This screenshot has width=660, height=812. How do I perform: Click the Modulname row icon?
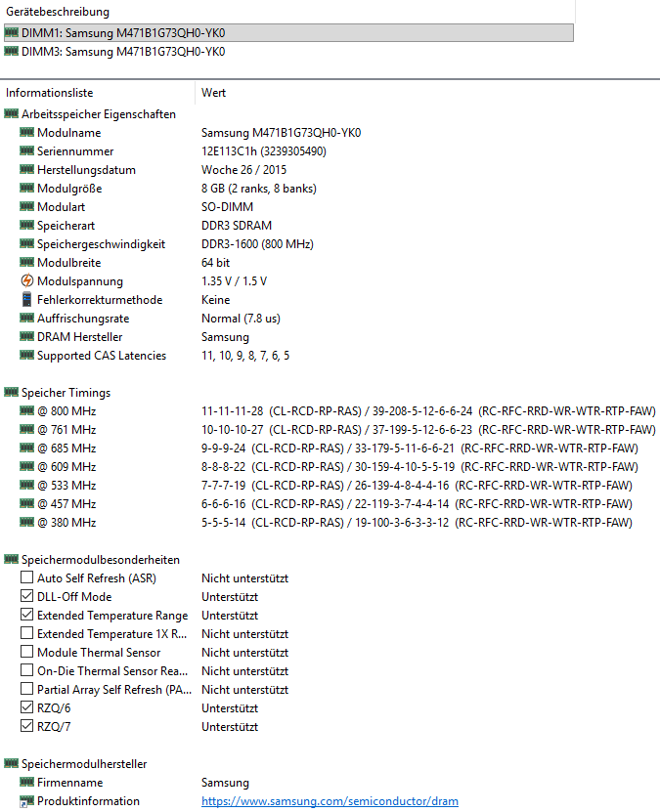27,133
